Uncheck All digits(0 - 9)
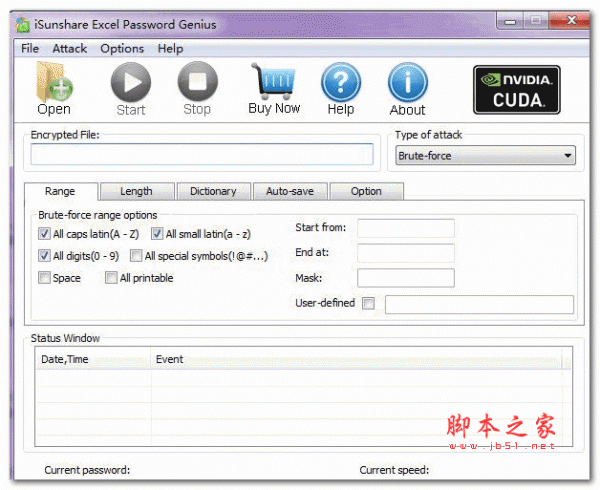Viewport: 600px width, 490px height. click(44, 256)
